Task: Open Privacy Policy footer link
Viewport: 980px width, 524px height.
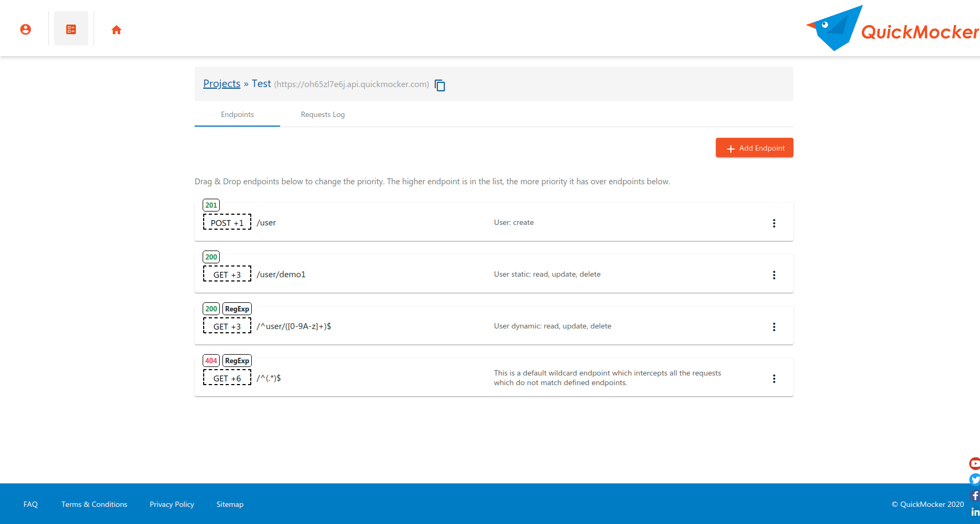Action: 172,504
